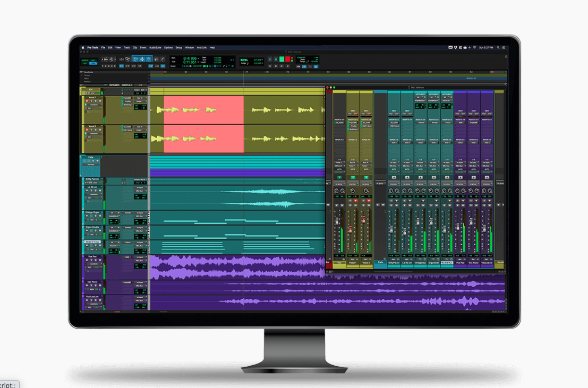The width and height of the screenshot is (588, 388).
Task: Activate the Scrubber speaker tool
Action: pyautogui.click(x=156, y=59)
